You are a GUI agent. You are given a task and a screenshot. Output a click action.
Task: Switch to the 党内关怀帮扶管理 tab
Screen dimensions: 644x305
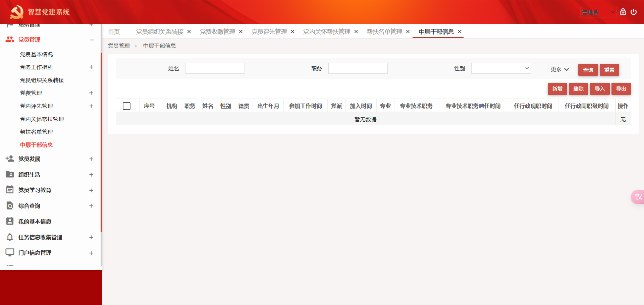tap(327, 32)
